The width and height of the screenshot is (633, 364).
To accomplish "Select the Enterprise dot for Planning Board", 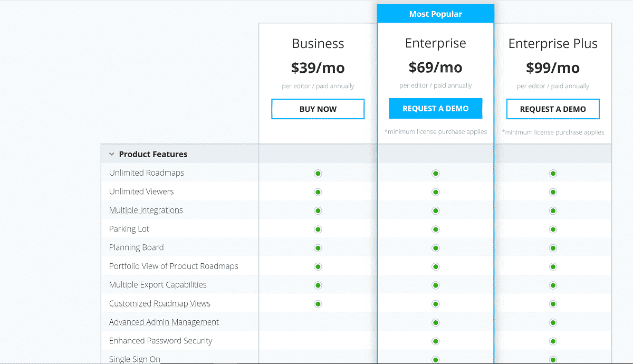I will point(435,247).
